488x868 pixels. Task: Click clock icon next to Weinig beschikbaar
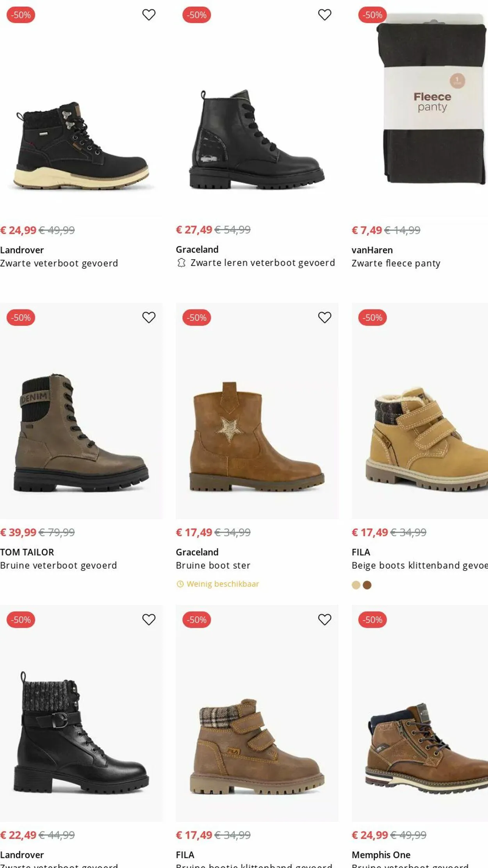180,584
